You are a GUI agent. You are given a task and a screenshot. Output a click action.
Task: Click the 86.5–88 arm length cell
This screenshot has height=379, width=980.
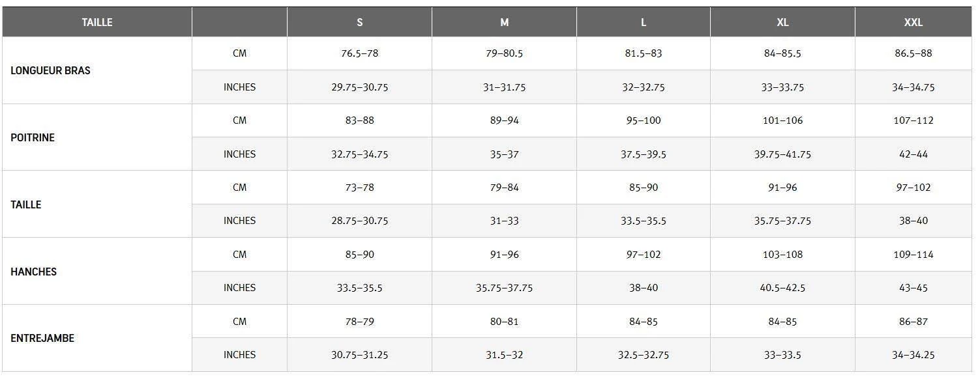[913, 53]
